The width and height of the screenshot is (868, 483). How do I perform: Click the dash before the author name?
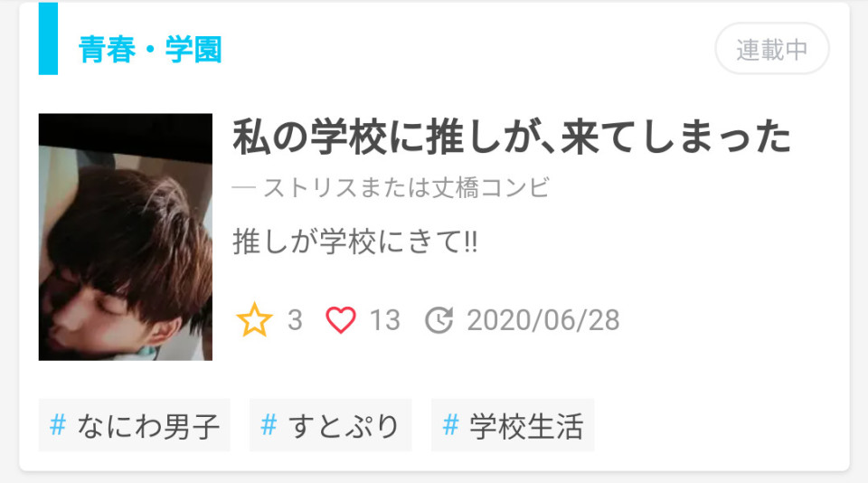coord(244,189)
